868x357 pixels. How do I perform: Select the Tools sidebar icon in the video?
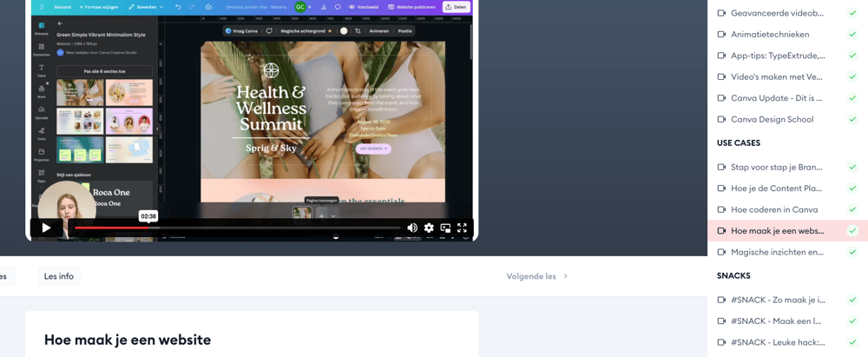(42, 133)
